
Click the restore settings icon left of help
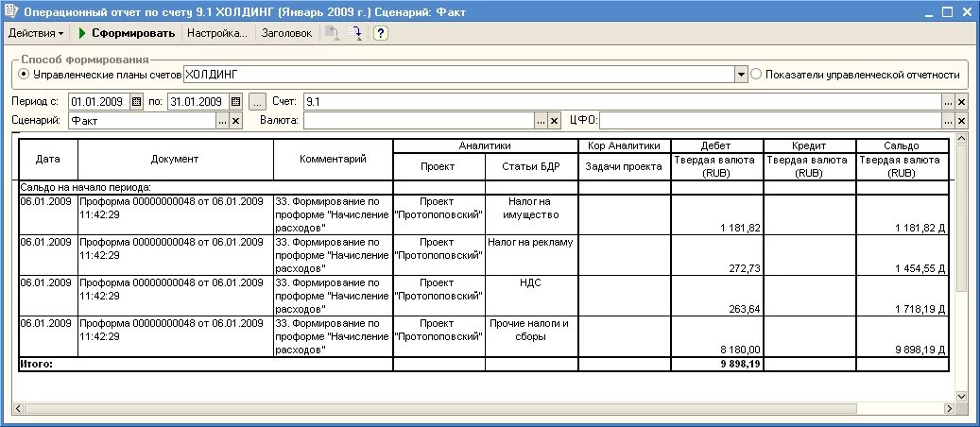click(333, 34)
